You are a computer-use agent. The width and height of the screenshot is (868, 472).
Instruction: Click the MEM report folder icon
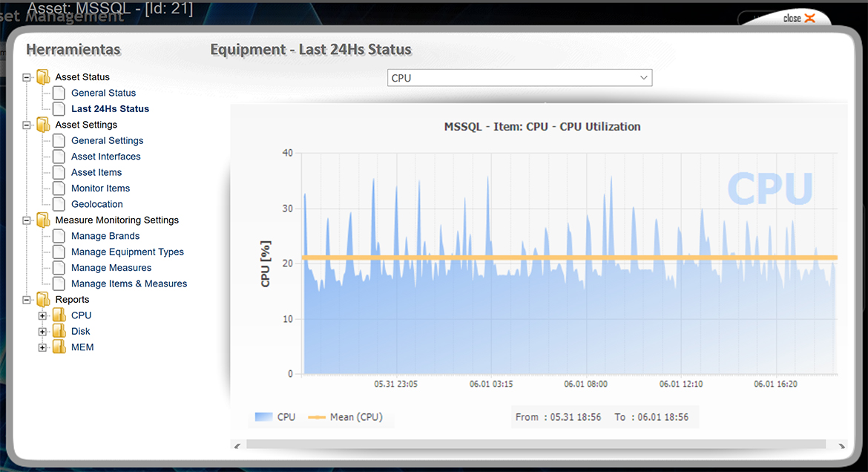click(59, 347)
